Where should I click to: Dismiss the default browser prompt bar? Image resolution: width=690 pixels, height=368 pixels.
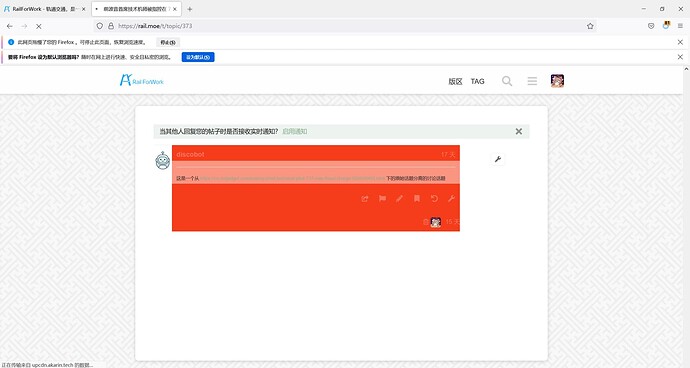click(x=680, y=57)
